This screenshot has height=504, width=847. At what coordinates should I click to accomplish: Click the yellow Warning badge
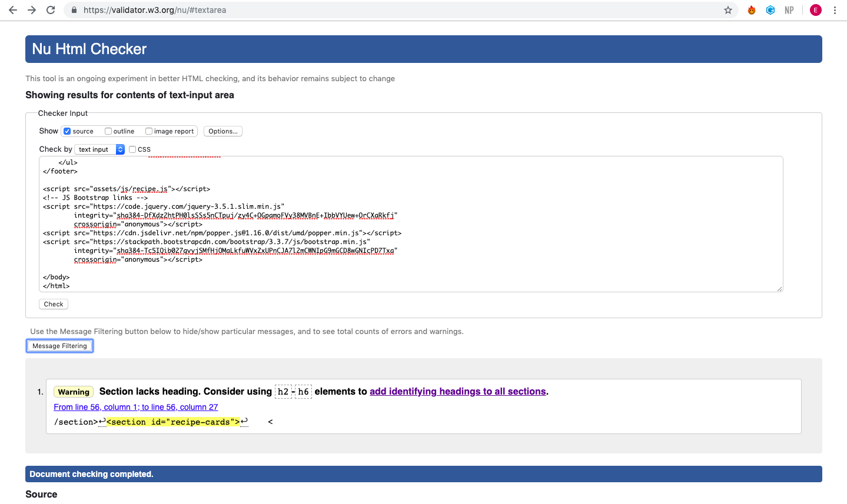click(x=74, y=392)
